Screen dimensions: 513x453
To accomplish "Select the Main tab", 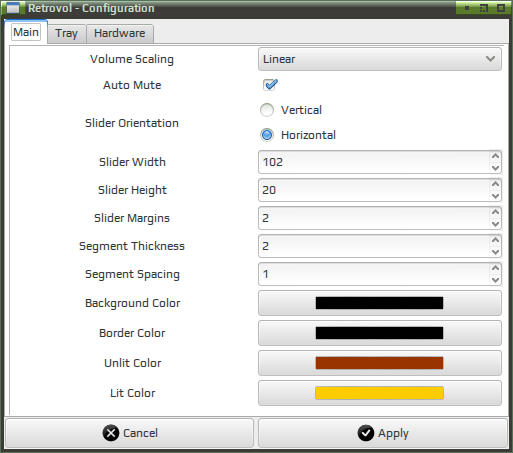I will tap(26, 32).
